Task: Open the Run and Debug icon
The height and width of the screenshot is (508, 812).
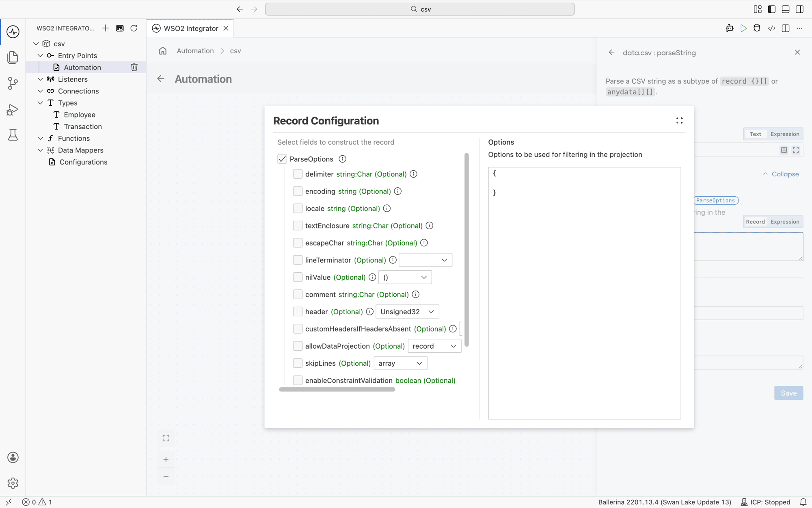Action: (x=13, y=110)
